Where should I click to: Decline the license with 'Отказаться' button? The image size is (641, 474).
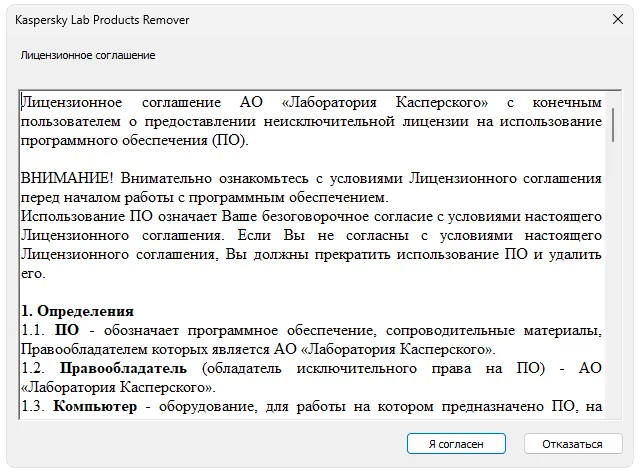[573, 444]
